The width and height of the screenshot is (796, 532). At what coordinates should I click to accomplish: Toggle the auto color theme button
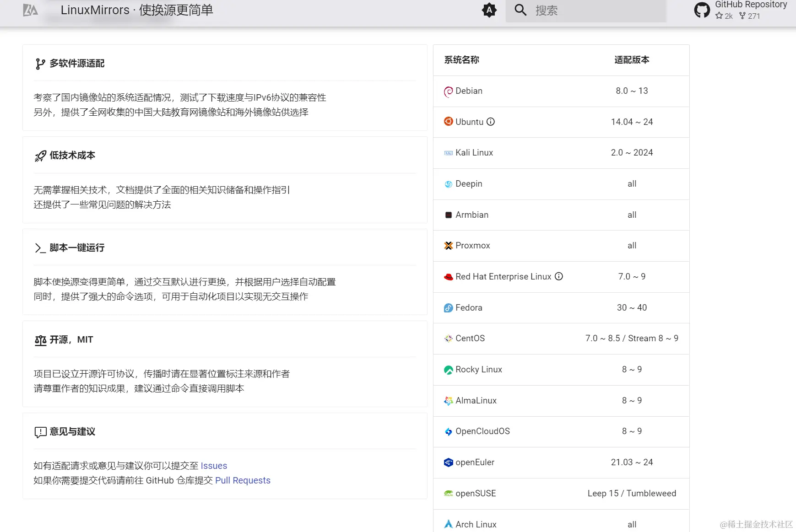point(489,10)
